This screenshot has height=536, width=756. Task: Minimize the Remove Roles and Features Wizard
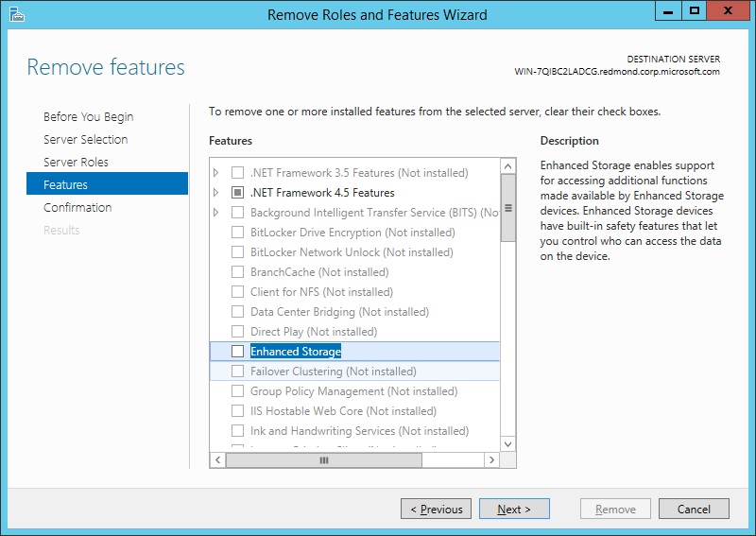[x=668, y=10]
